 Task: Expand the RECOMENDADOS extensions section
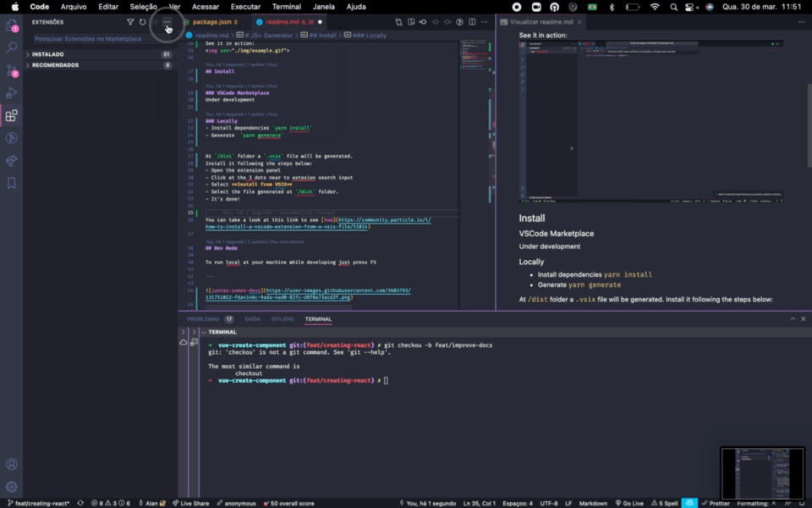pos(98,65)
